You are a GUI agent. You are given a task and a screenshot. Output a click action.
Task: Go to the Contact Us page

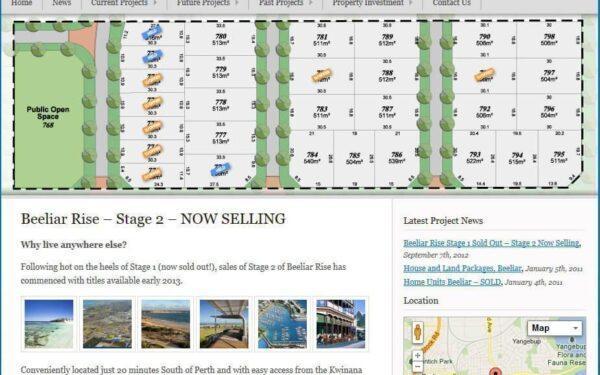[452, 3]
